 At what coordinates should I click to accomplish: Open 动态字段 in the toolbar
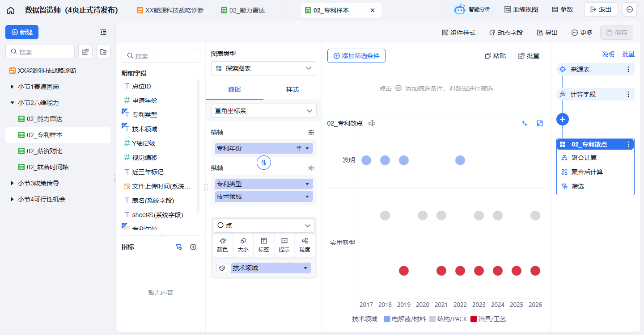point(506,33)
